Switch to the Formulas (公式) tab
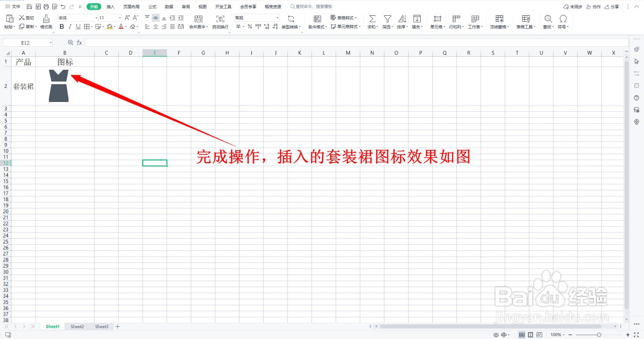 point(152,6)
